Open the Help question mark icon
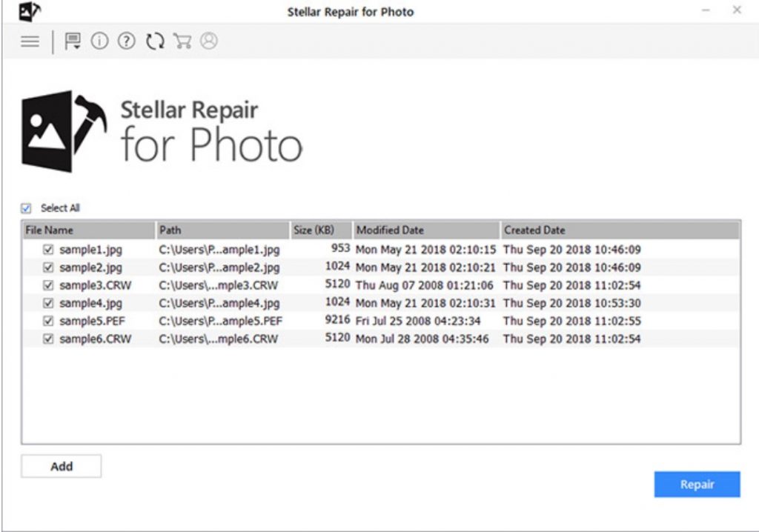The image size is (759, 532). click(x=127, y=41)
